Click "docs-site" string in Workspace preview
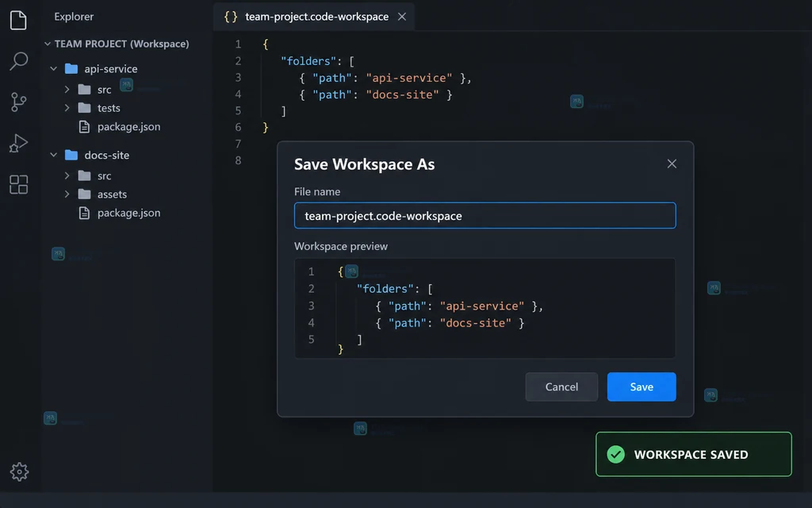This screenshot has height=508, width=812. pyautogui.click(x=476, y=323)
